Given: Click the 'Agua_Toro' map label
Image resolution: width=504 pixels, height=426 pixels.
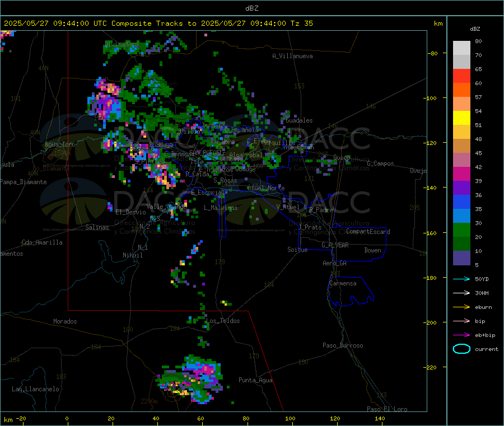Looking at the screenshot, I should click(x=60, y=144).
